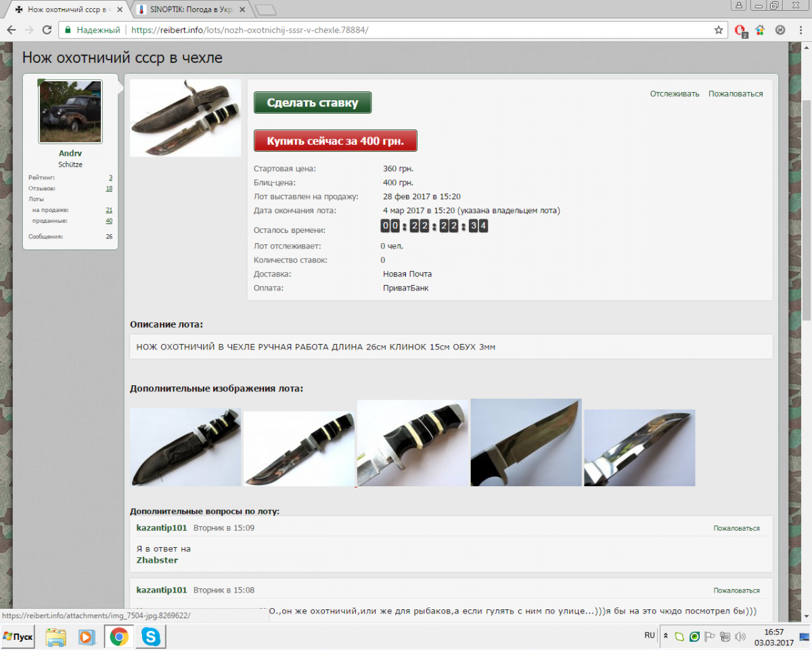Open the проданные count 40
This screenshot has height=650, width=812.
pyautogui.click(x=109, y=221)
